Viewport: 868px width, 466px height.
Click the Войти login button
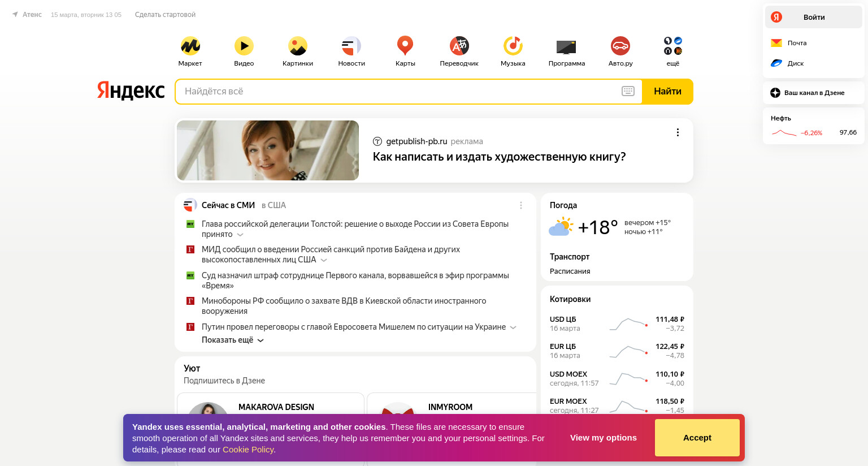click(814, 17)
